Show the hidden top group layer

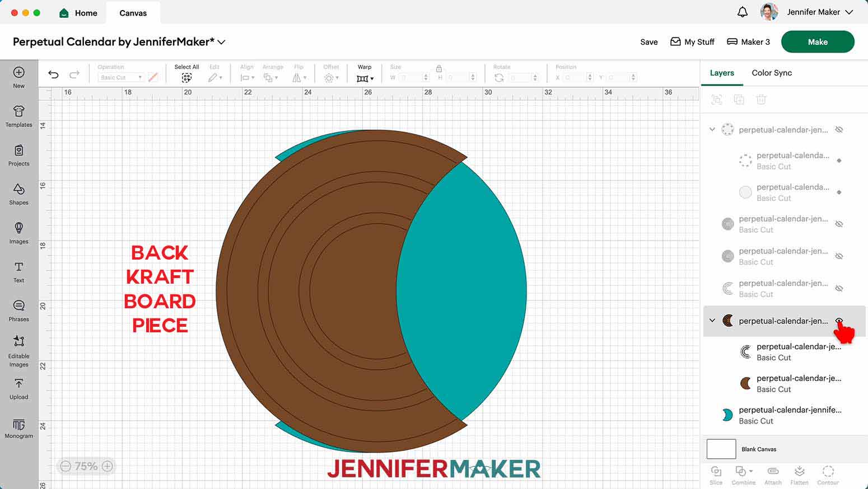(x=839, y=129)
